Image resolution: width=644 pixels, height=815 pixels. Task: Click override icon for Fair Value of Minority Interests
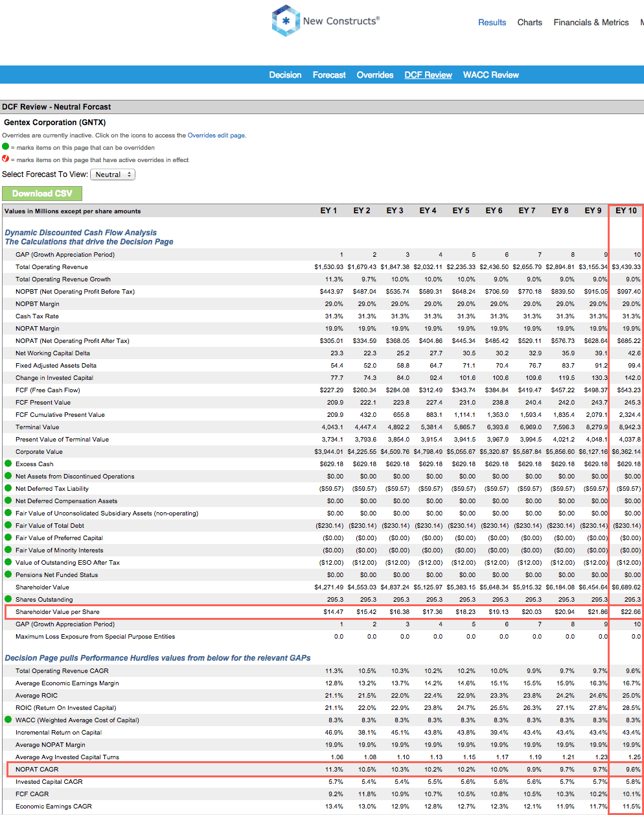(x=8, y=550)
